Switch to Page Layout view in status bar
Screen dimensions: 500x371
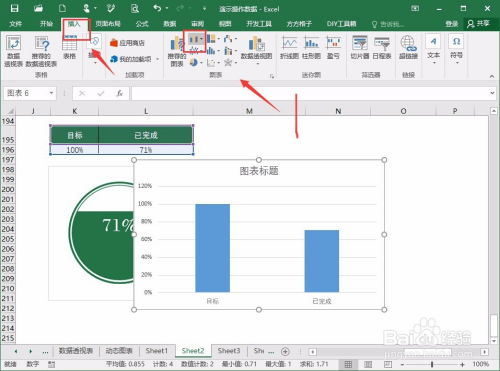tap(368, 364)
